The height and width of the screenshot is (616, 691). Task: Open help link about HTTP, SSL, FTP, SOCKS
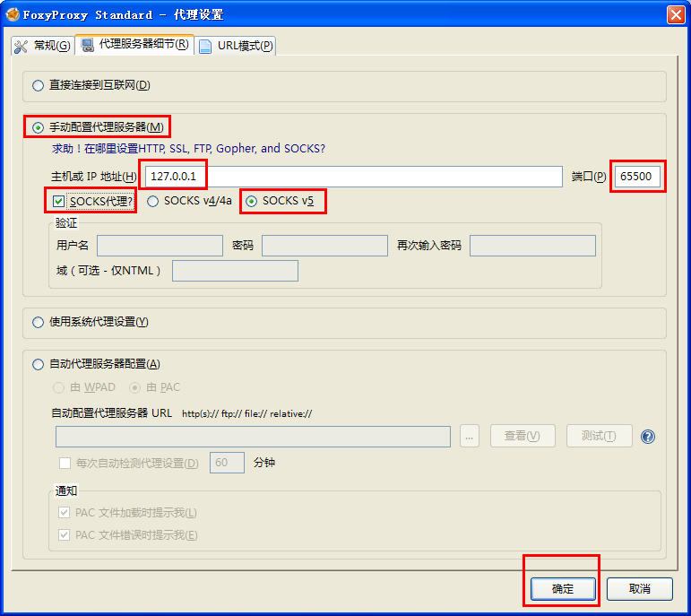click(x=188, y=149)
